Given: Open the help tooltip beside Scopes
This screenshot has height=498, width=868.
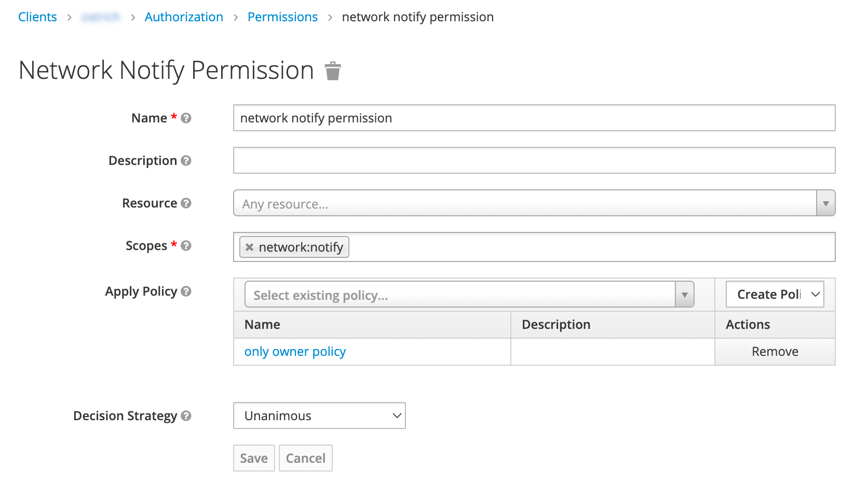Looking at the screenshot, I should [186, 246].
